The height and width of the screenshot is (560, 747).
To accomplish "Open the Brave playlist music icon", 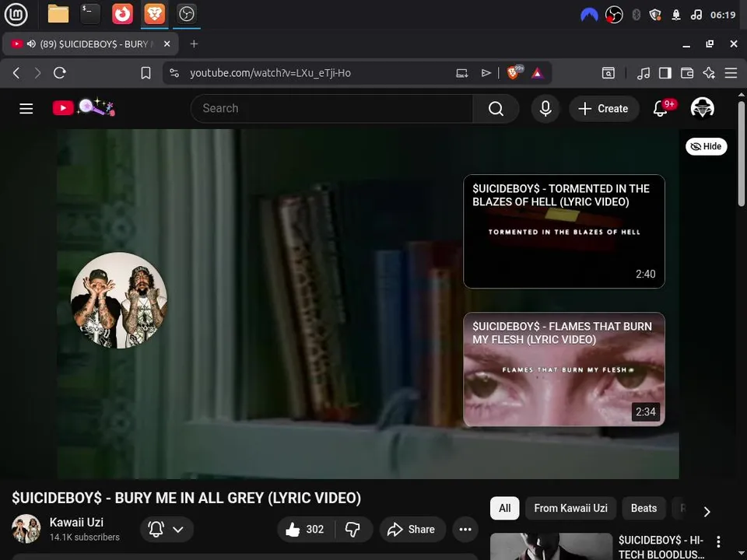I will click(x=644, y=73).
